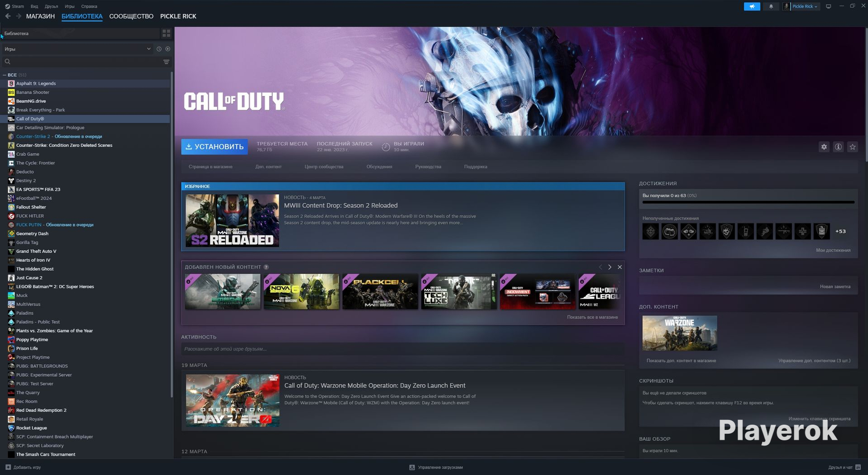Open the Warzone DLC thumbnail

680,333
